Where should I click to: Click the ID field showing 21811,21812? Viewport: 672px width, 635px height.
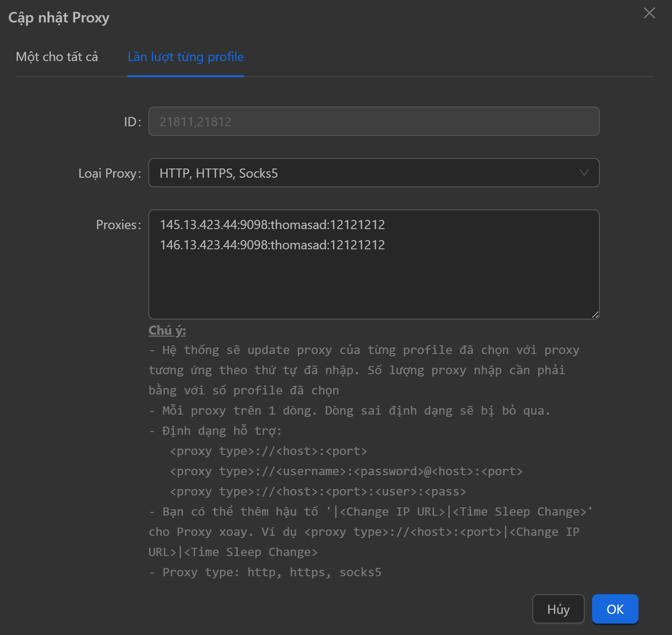[x=373, y=122]
